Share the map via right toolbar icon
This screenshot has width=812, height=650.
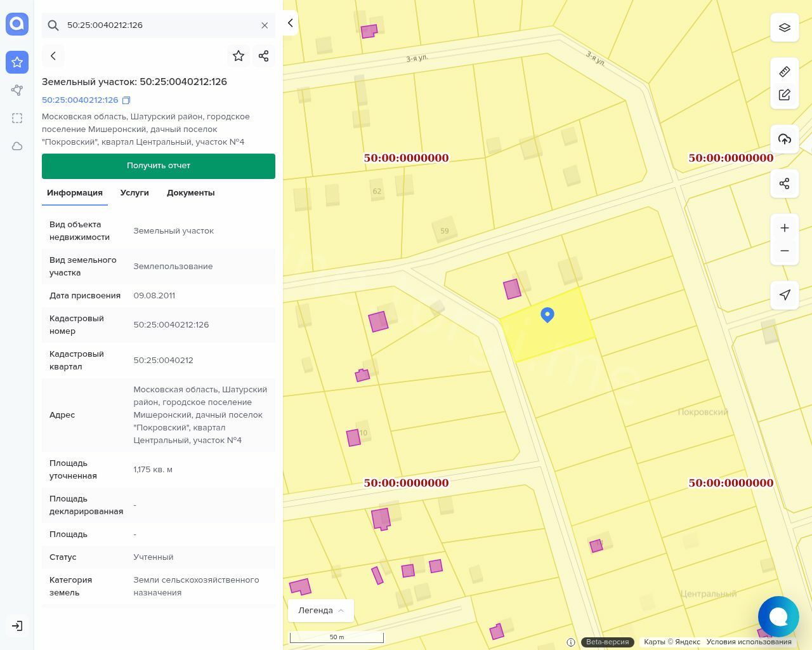[x=785, y=183]
